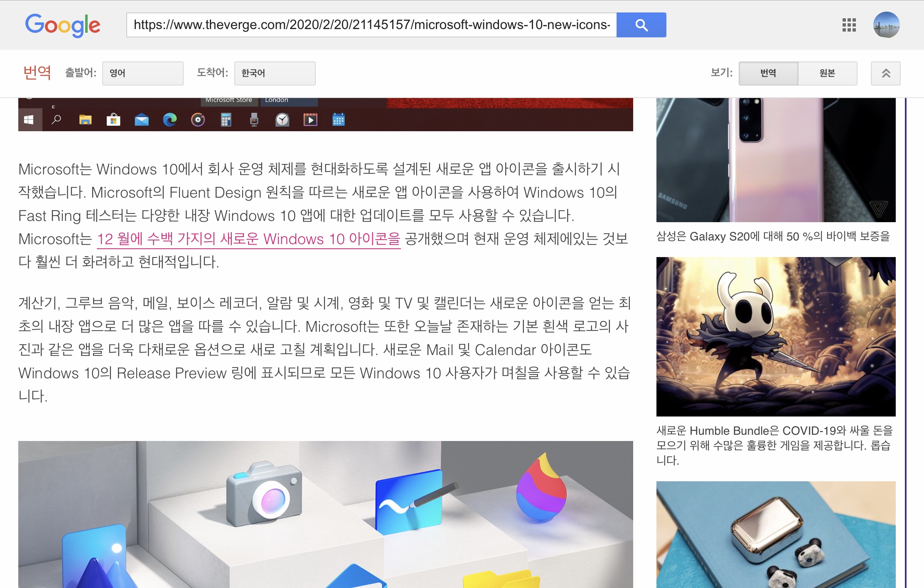Open the Galaxy S20 buyback article link
924x588 pixels.
click(x=773, y=236)
